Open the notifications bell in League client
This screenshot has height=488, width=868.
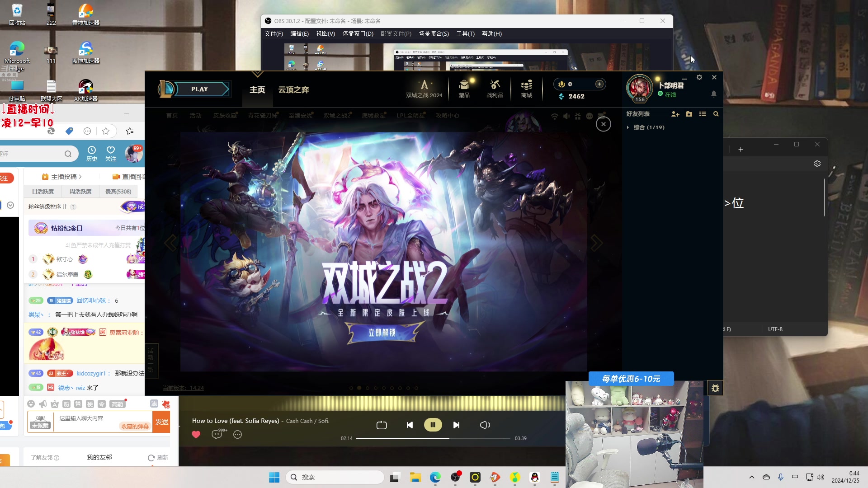pos(714,94)
